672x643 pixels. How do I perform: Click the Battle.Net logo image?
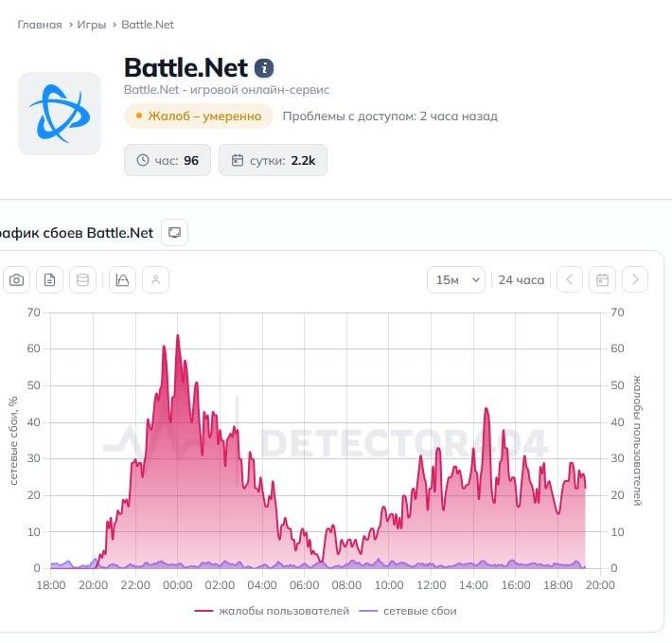60,114
